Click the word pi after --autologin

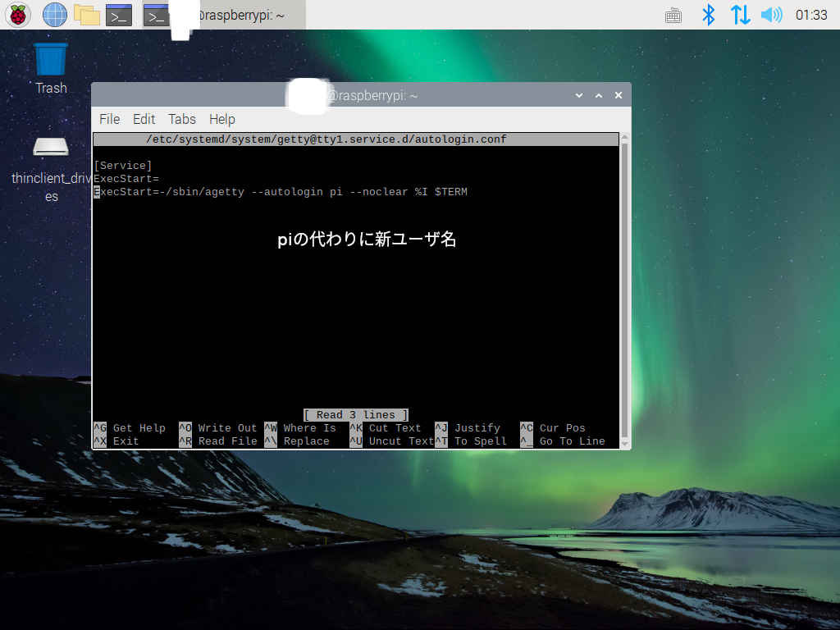point(336,192)
